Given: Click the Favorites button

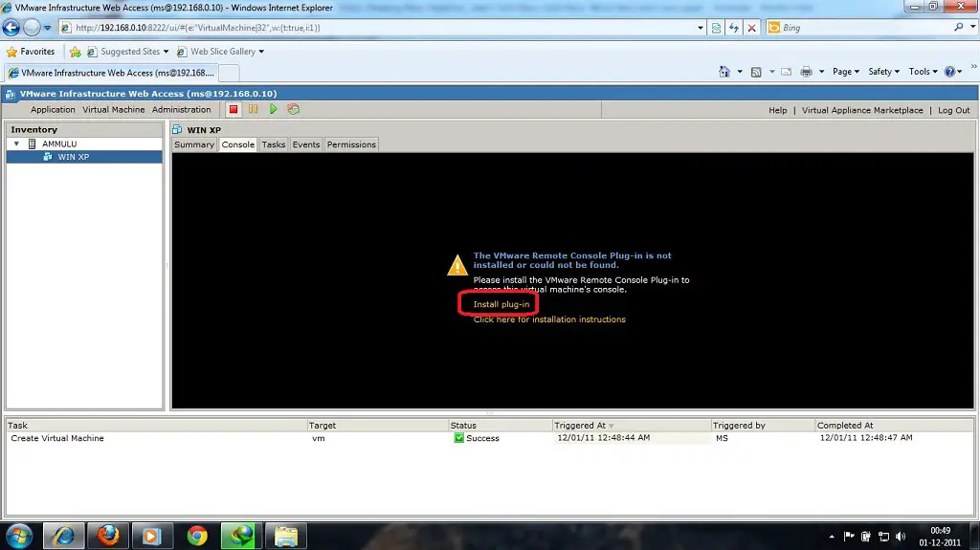Looking at the screenshot, I should pos(31,52).
